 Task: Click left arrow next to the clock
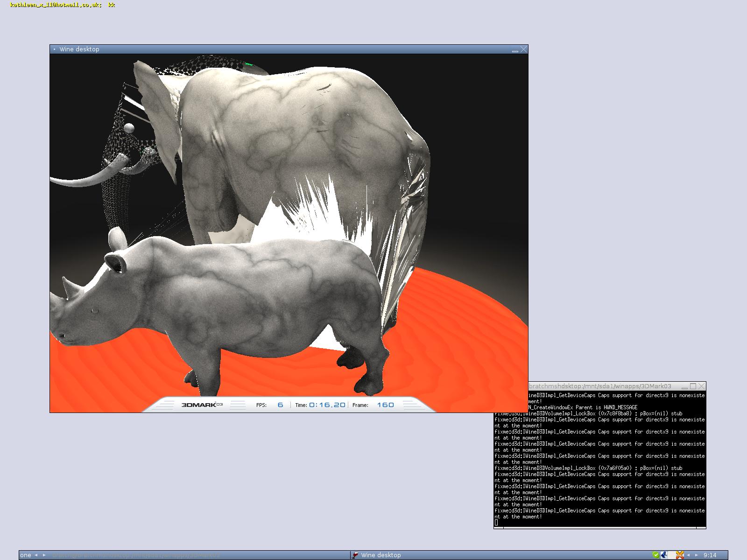coord(688,555)
